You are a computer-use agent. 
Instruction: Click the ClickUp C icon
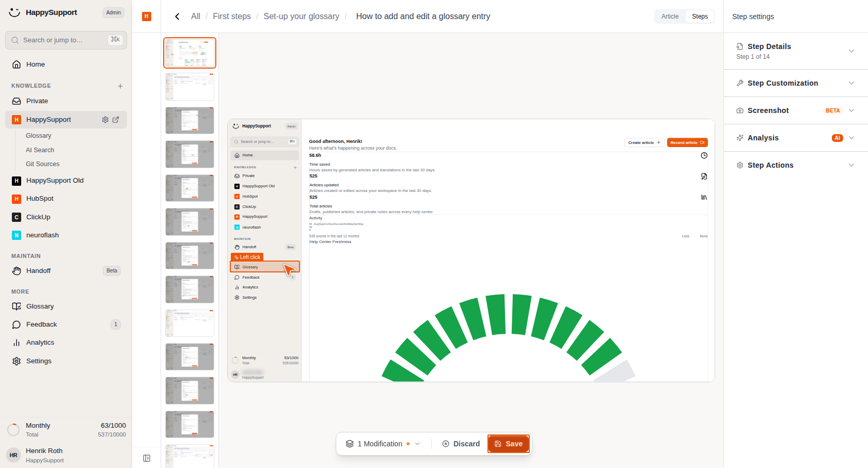(17, 217)
